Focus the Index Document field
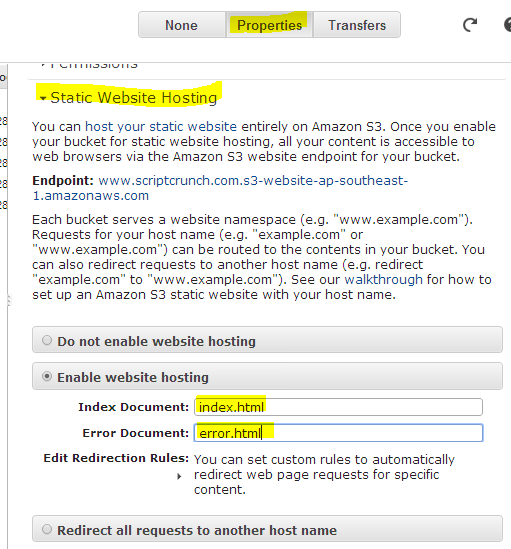The image size is (511, 549). tap(338, 407)
